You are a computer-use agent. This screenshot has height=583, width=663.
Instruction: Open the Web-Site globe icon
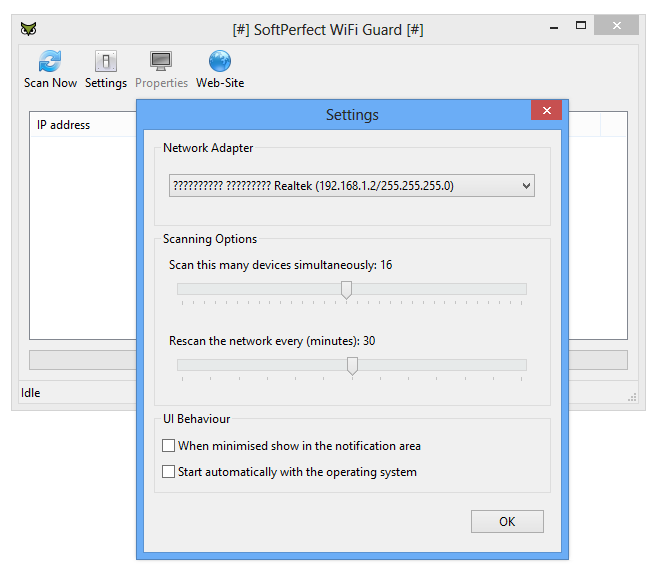[220, 61]
